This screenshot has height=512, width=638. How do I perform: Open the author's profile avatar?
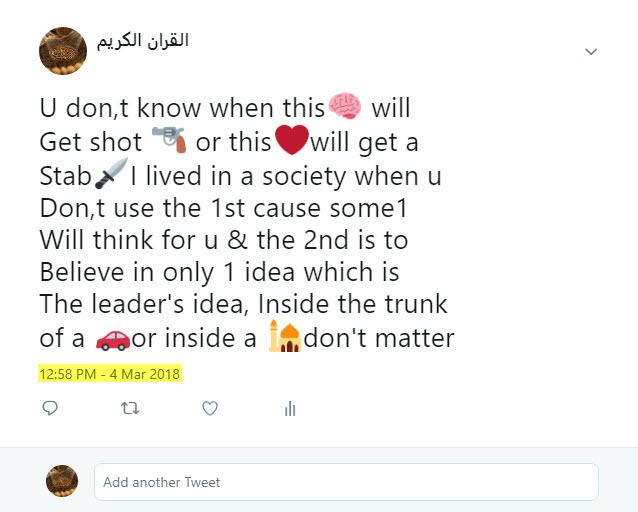click(63, 51)
